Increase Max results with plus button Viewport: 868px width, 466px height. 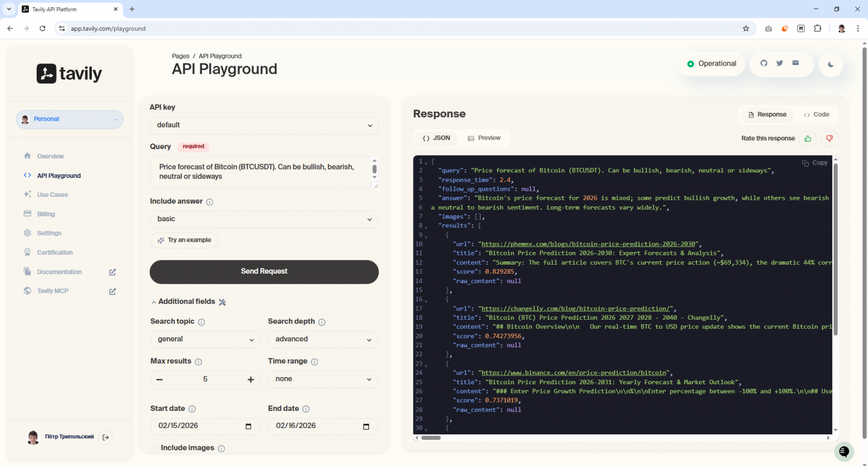250,379
